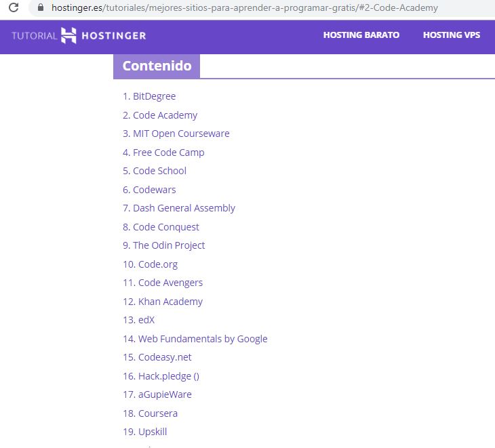The image size is (495, 448).
Task: Open 3. MIT Open Courseware link
Action: (x=176, y=134)
